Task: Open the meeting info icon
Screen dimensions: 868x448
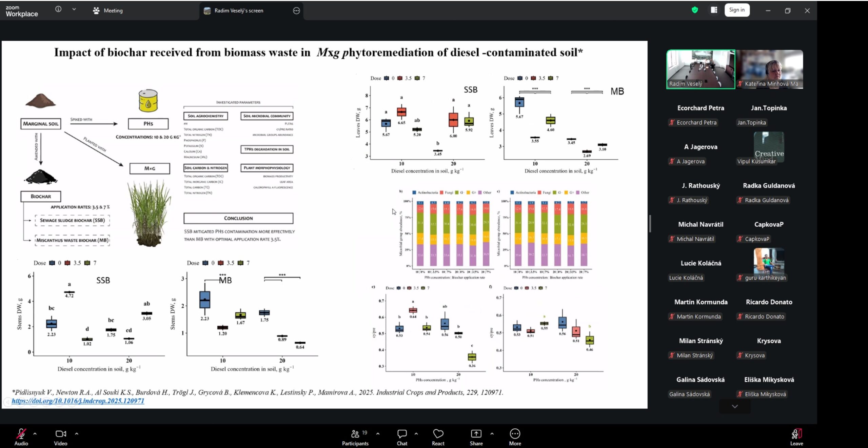Action: [x=58, y=9]
